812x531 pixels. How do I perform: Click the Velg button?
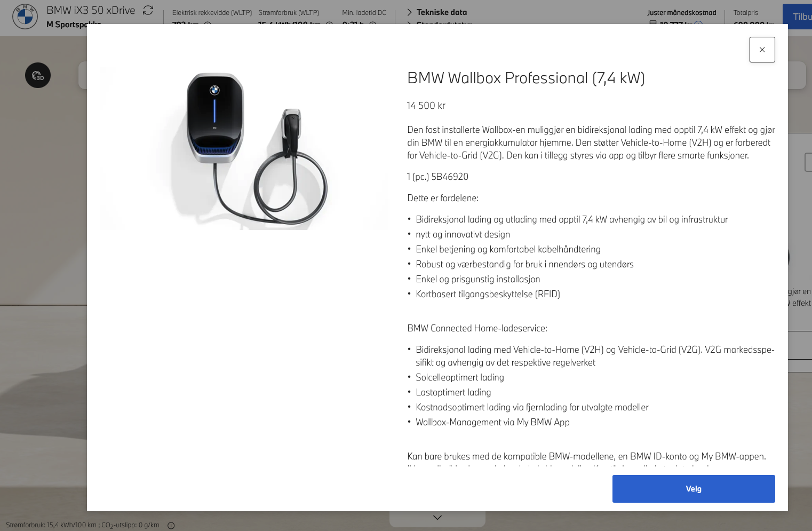(x=694, y=489)
